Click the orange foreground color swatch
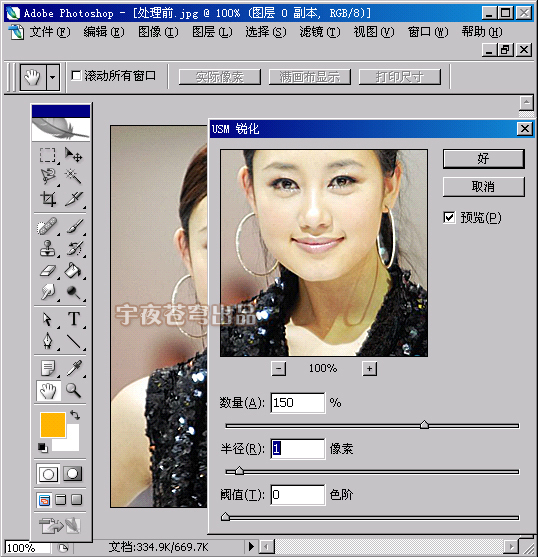 (x=53, y=424)
